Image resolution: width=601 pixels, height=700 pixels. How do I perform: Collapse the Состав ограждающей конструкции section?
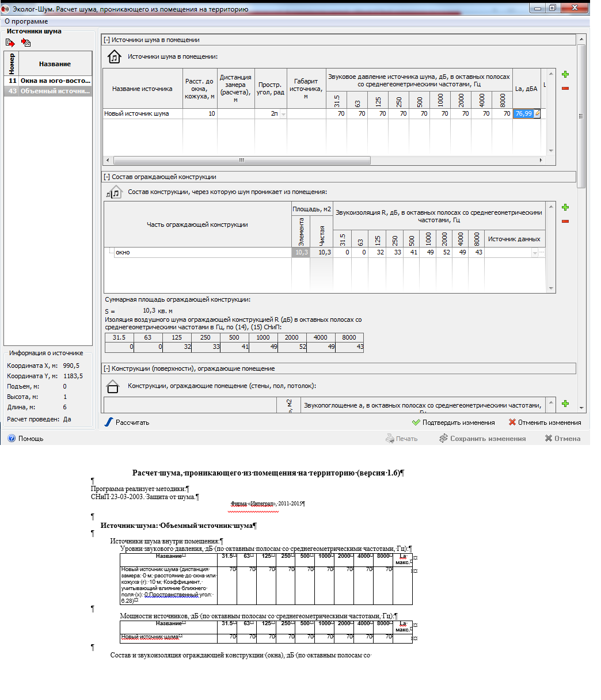click(x=106, y=177)
